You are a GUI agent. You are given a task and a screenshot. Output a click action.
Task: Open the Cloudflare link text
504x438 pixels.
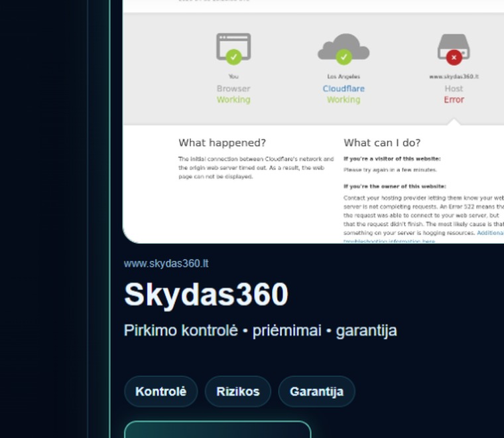pyautogui.click(x=344, y=89)
